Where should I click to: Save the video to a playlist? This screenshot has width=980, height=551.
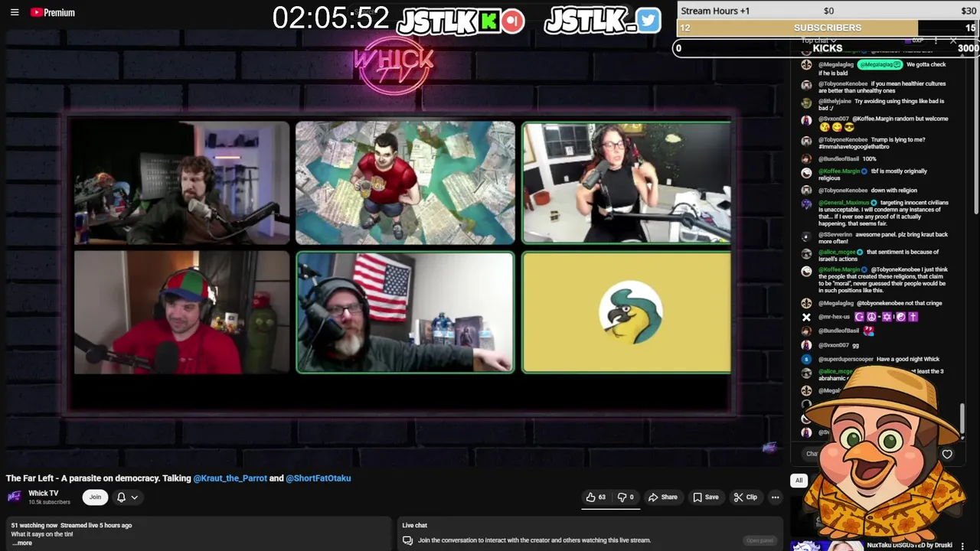click(x=706, y=497)
